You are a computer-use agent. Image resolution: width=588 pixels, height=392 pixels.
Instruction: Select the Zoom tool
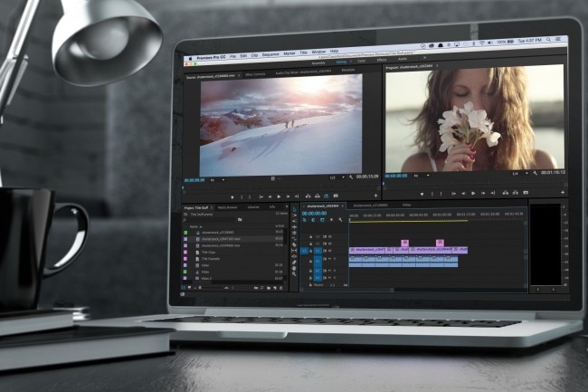[294, 274]
